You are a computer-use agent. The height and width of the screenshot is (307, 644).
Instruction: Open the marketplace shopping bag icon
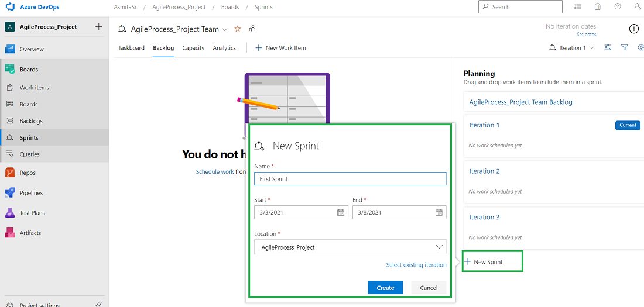(x=597, y=7)
